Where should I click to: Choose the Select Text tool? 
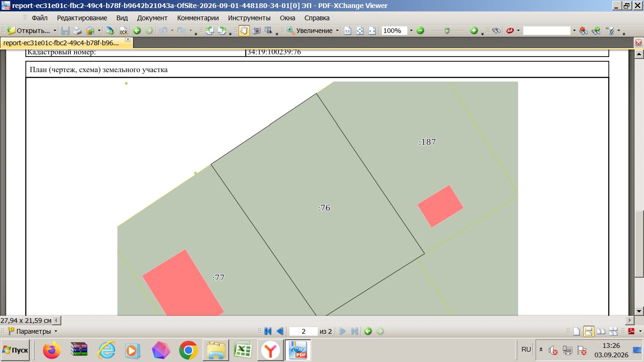pos(268,31)
